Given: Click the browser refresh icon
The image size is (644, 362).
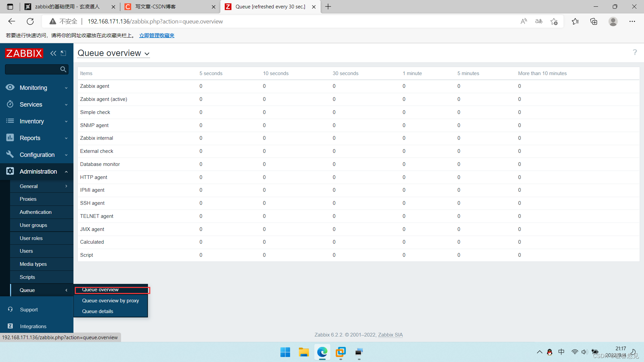Looking at the screenshot, I should coord(30,21).
